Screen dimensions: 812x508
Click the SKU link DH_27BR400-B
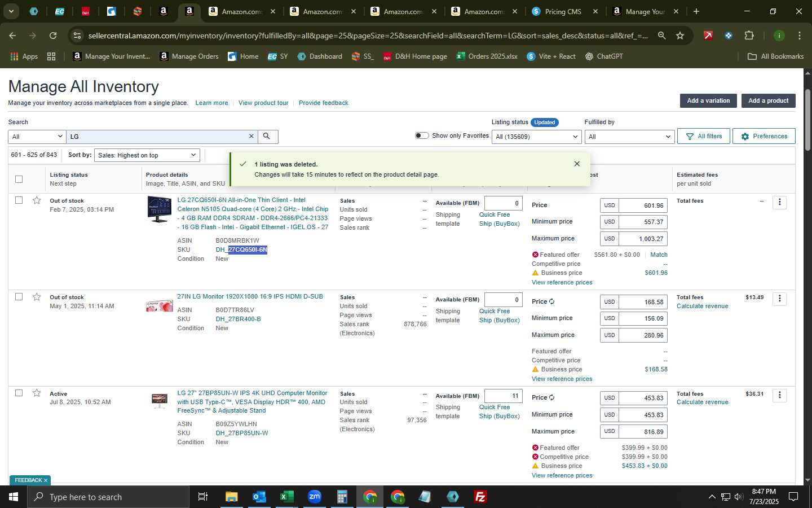click(238, 319)
